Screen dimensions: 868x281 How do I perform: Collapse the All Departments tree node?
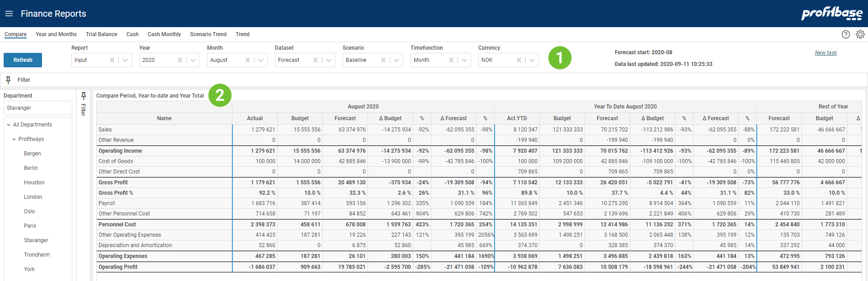coord(9,125)
